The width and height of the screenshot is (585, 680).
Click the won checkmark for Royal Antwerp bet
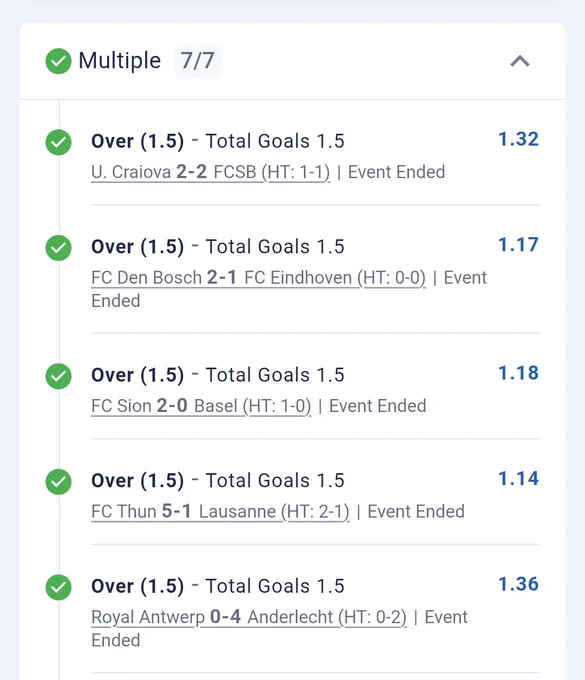tap(58, 587)
